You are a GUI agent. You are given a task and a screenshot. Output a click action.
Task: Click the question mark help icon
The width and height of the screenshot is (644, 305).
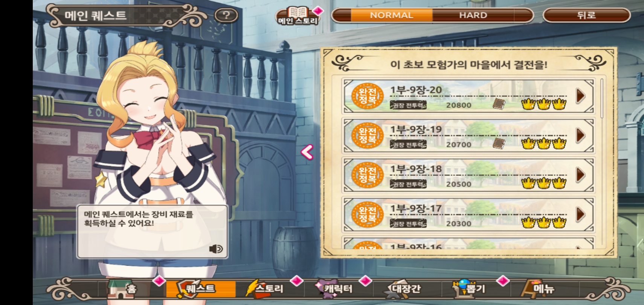tap(226, 15)
